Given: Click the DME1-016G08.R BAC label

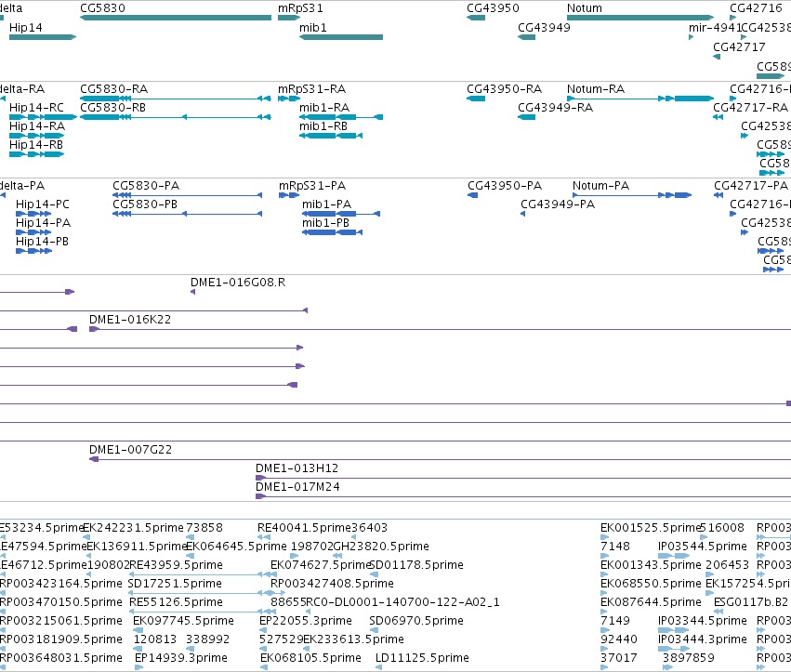Looking at the screenshot, I should (238, 283).
